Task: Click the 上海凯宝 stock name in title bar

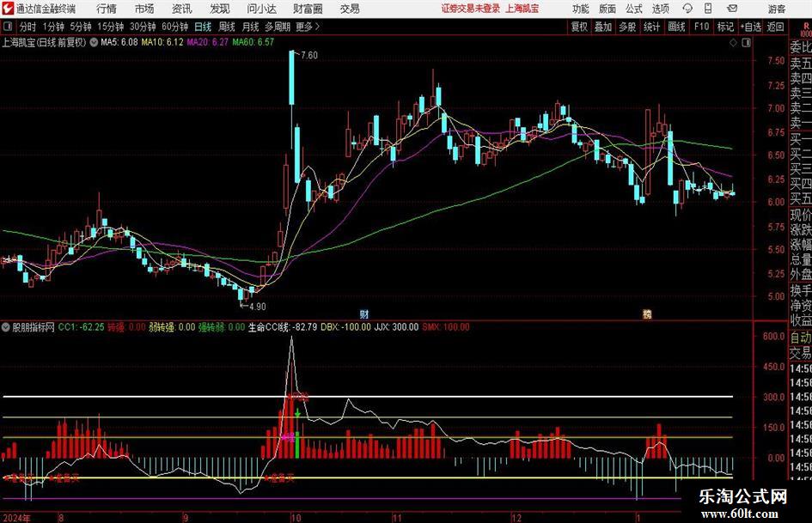Action: [x=522, y=9]
